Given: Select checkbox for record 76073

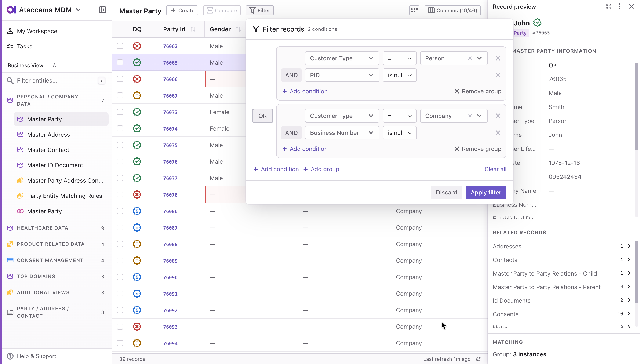Looking at the screenshot, I should tap(120, 112).
